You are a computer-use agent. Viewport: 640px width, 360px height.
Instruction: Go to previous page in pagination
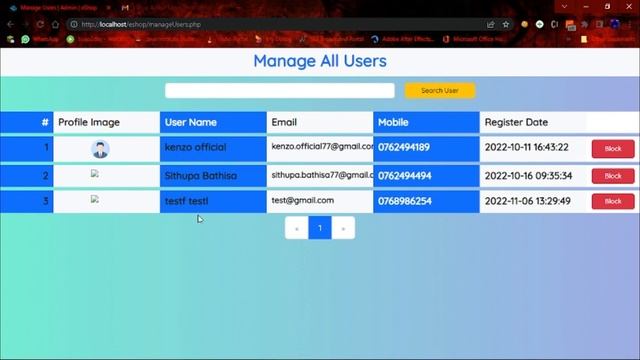pyautogui.click(x=297, y=228)
